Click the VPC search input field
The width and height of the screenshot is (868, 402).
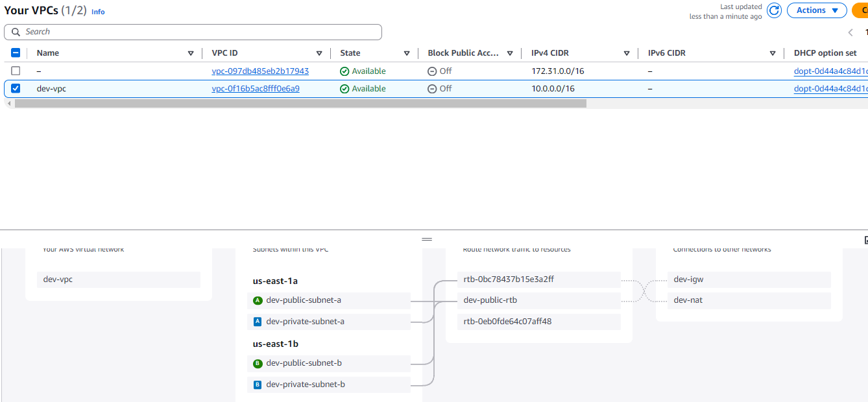coord(195,32)
